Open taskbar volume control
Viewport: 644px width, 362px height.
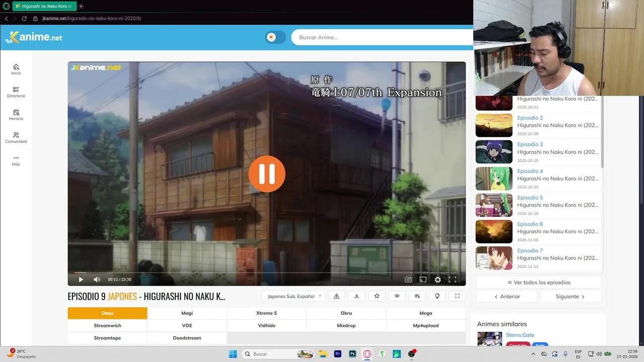599,354
